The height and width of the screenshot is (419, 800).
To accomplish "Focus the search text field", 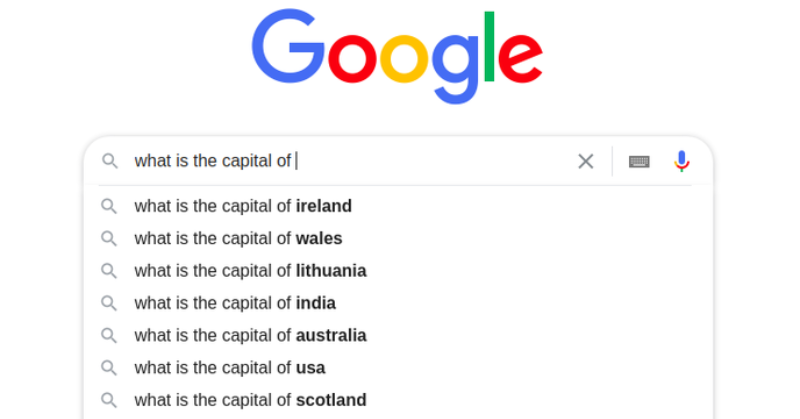I will (x=349, y=161).
